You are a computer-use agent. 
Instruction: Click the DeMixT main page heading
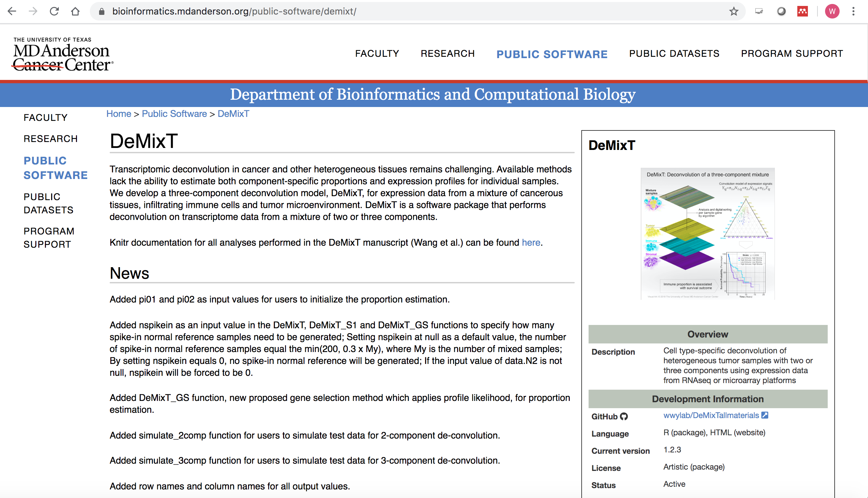(144, 141)
